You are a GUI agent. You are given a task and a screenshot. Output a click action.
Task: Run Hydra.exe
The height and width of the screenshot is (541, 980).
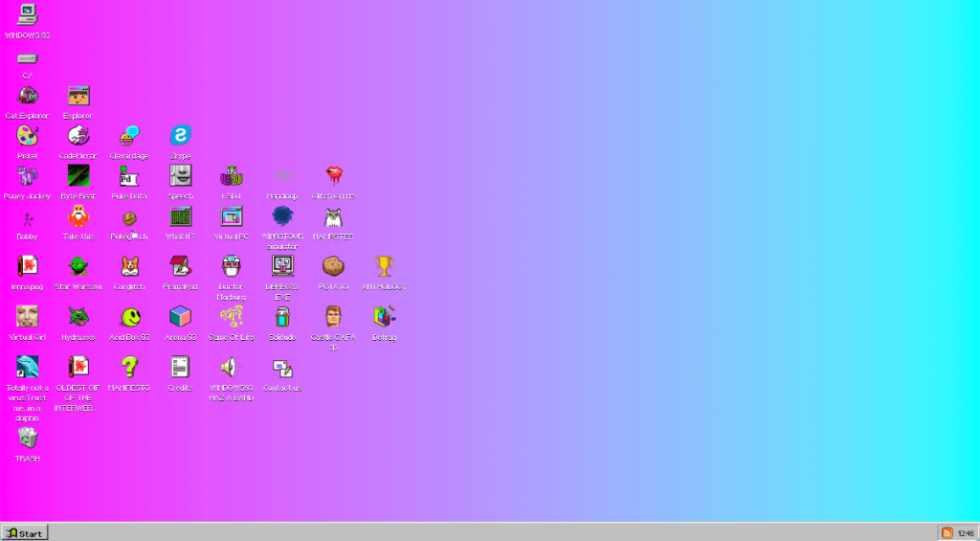pos(78,317)
